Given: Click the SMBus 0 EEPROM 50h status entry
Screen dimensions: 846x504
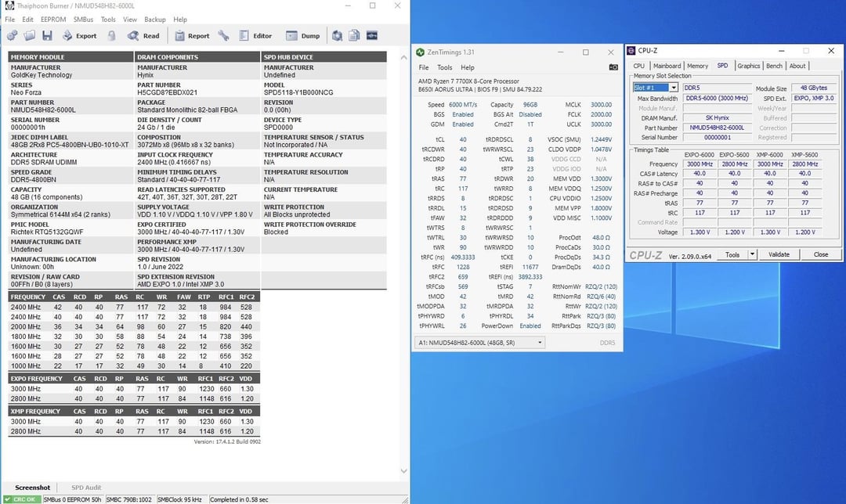Looking at the screenshot, I should 72,499.
